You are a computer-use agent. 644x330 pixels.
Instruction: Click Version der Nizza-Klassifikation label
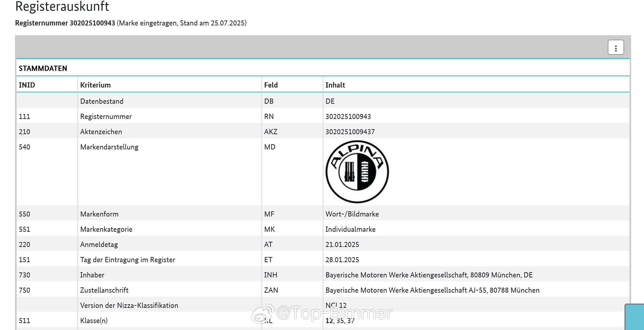(129, 306)
